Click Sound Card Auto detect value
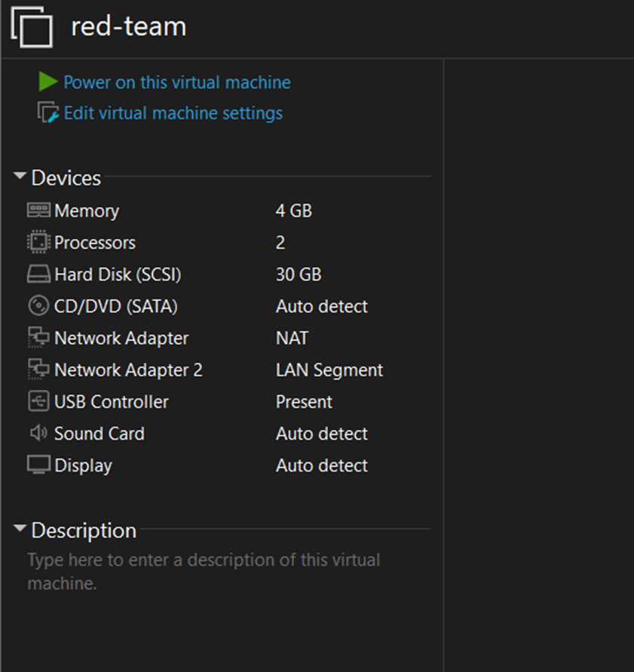Viewport: 634px width, 672px height. click(322, 434)
